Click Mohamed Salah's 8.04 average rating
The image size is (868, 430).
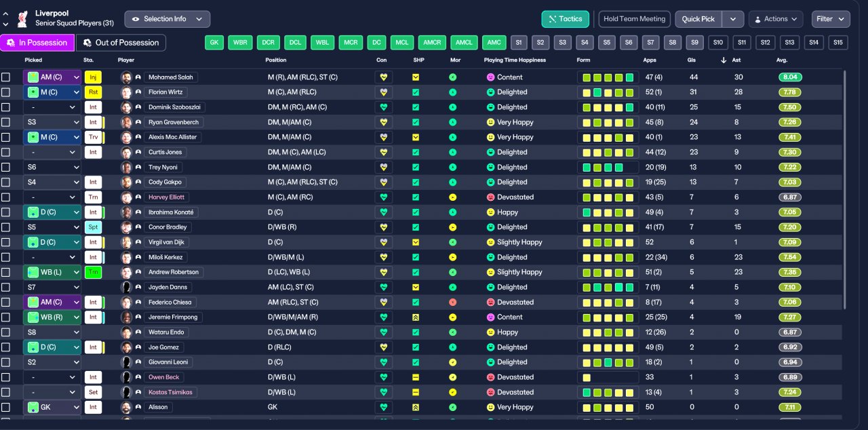[x=790, y=77]
